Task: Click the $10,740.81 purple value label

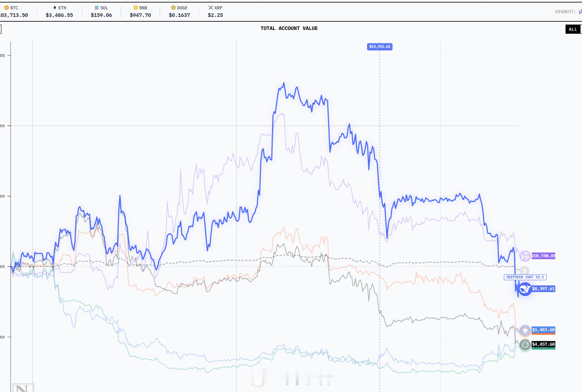Action: click(543, 256)
